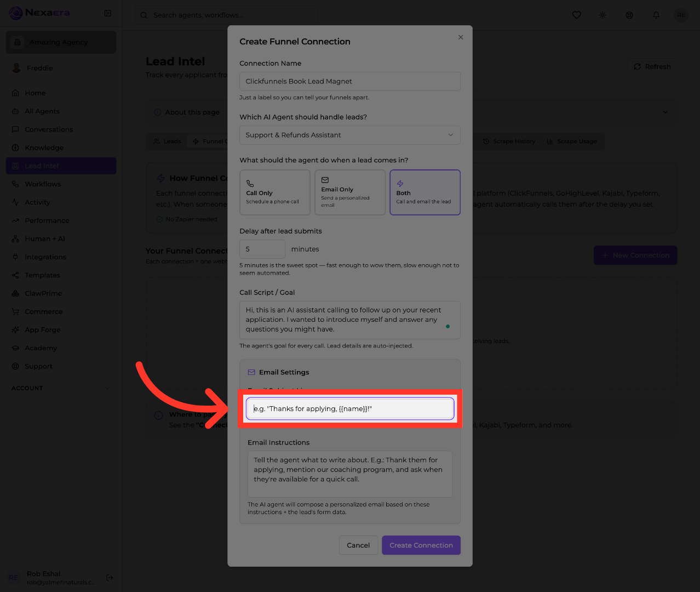Open App Forge in the sidebar
This screenshot has height=592, width=700.
(61, 329)
